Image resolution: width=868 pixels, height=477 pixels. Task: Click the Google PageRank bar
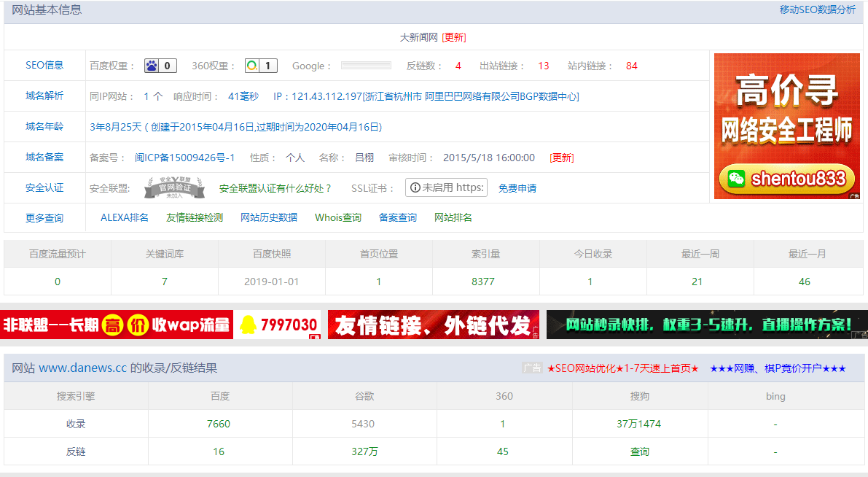tap(366, 66)
